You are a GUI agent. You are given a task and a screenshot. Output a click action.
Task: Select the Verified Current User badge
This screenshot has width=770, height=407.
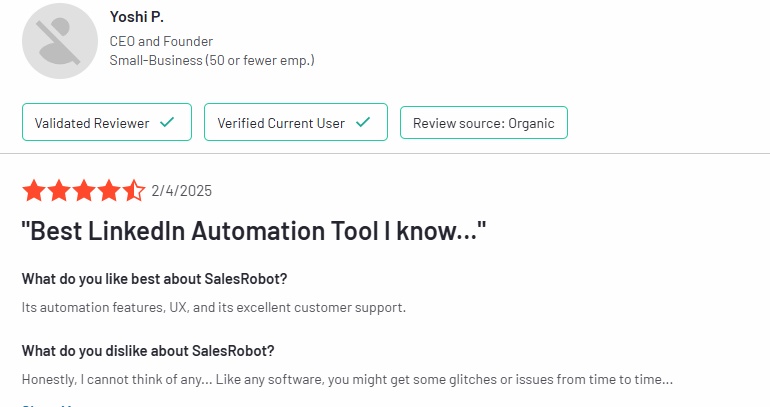click(296, 122)
